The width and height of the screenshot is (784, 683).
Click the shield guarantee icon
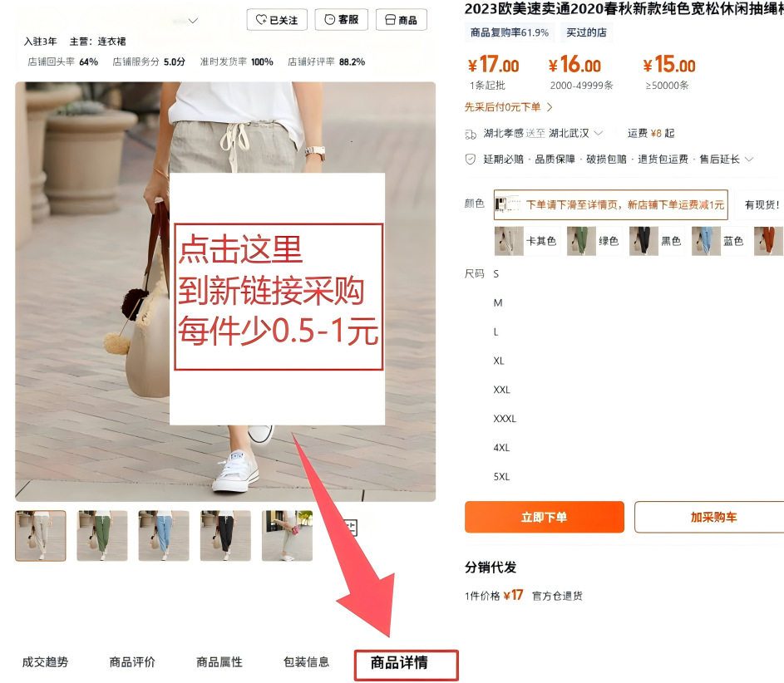click(x=470, y=160)
